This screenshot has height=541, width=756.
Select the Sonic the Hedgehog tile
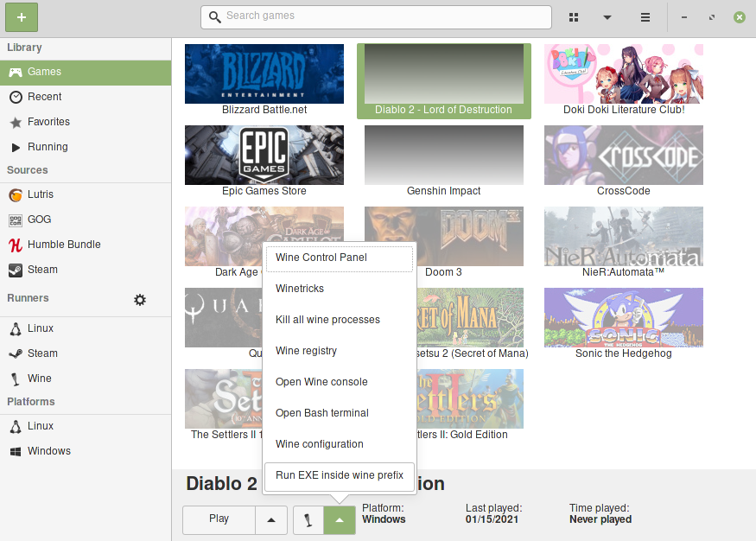click(624, 324)
